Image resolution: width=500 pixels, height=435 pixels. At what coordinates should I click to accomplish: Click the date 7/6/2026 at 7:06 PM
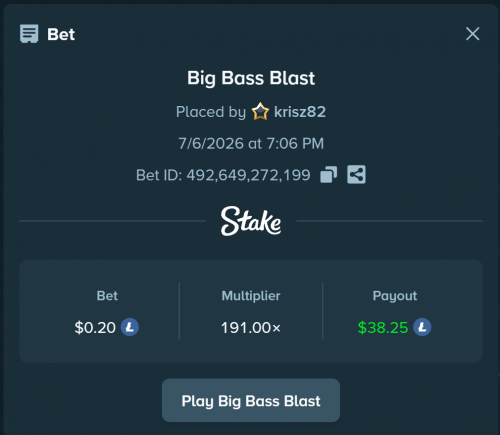(251, 143)
